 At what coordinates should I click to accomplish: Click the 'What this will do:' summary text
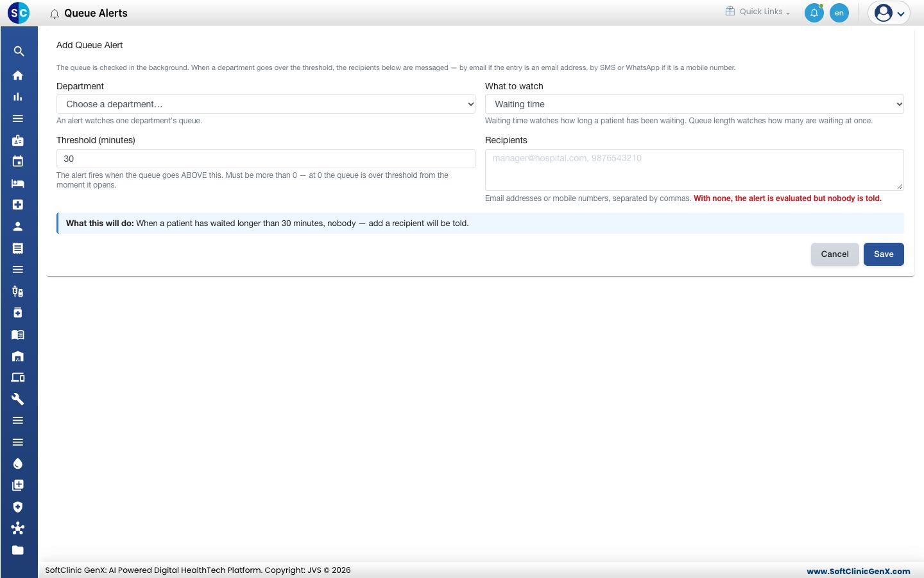(100, 223)
